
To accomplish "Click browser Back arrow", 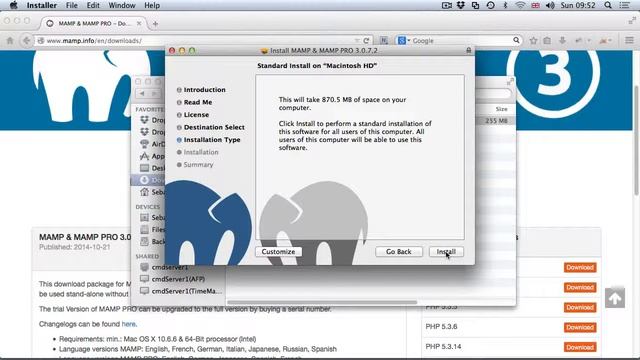I will 27,40.
